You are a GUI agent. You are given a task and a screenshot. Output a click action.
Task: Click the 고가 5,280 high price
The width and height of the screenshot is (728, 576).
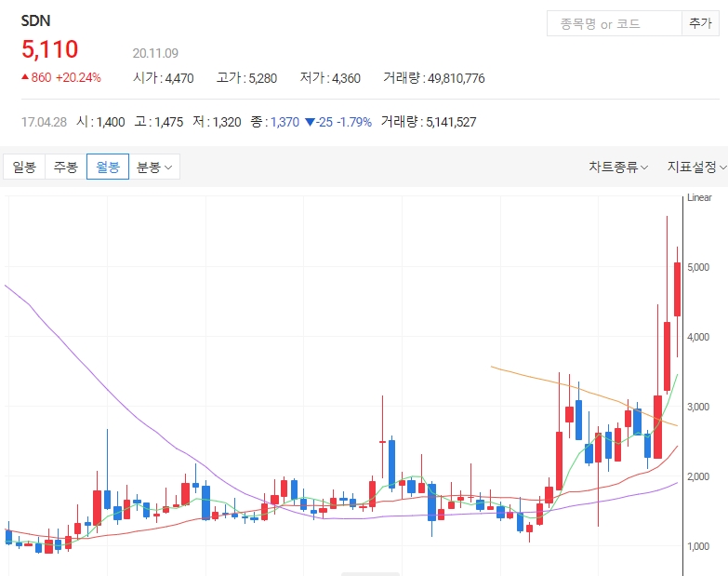coord(246,78)
